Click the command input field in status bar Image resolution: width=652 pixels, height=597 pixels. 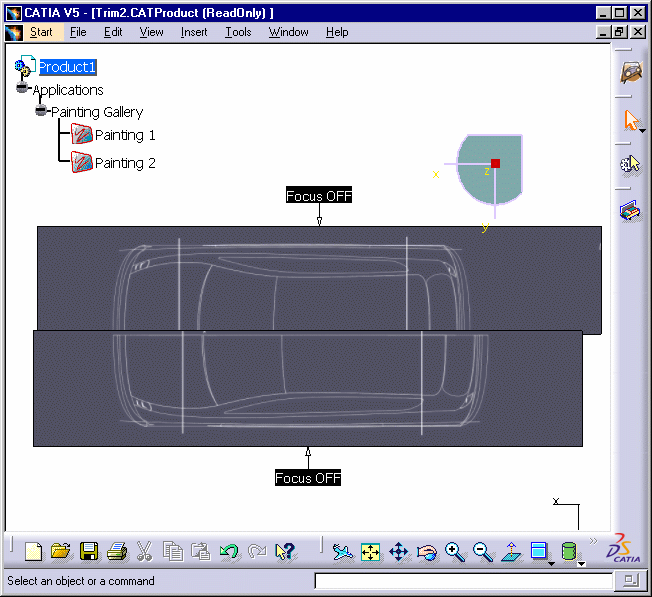[463, 581]
